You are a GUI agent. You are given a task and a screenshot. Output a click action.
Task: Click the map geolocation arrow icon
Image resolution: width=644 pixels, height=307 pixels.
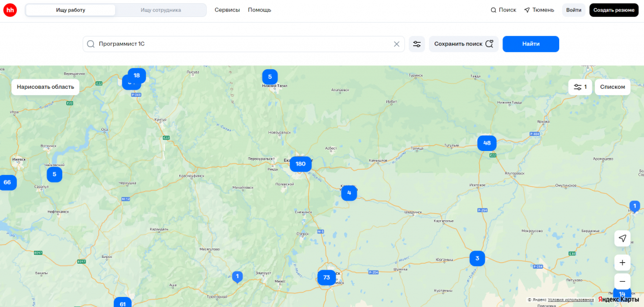(622, 238)
